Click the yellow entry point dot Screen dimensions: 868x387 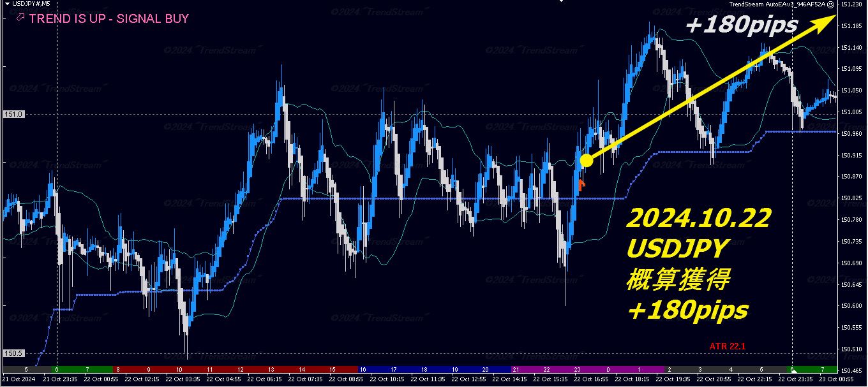pyautogui.click(x=587, y=161)
